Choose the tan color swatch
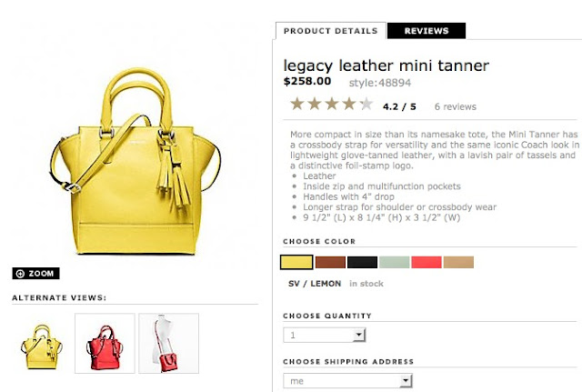This screenshot has height=392, width=582. [458, 263]
